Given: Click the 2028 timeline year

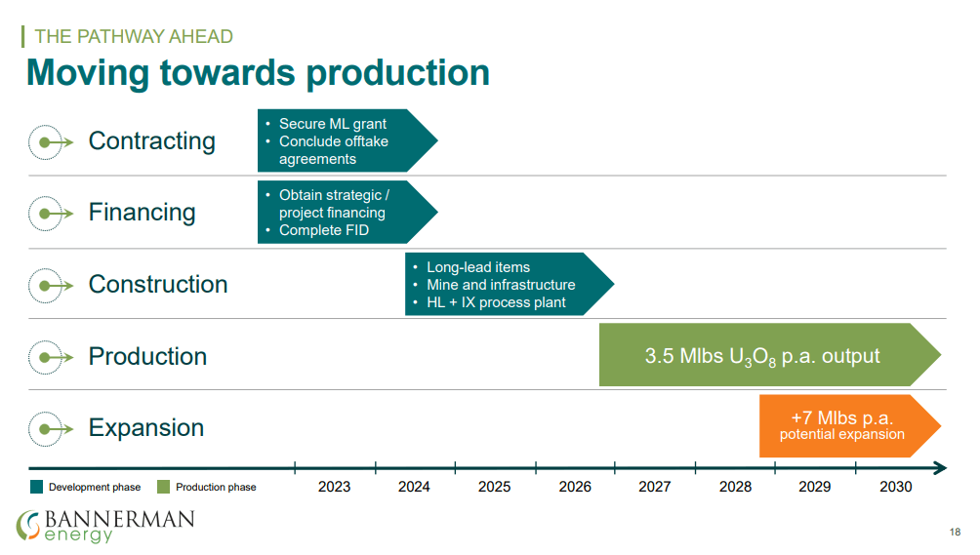Looking at the screenshot, I should 735,487.
